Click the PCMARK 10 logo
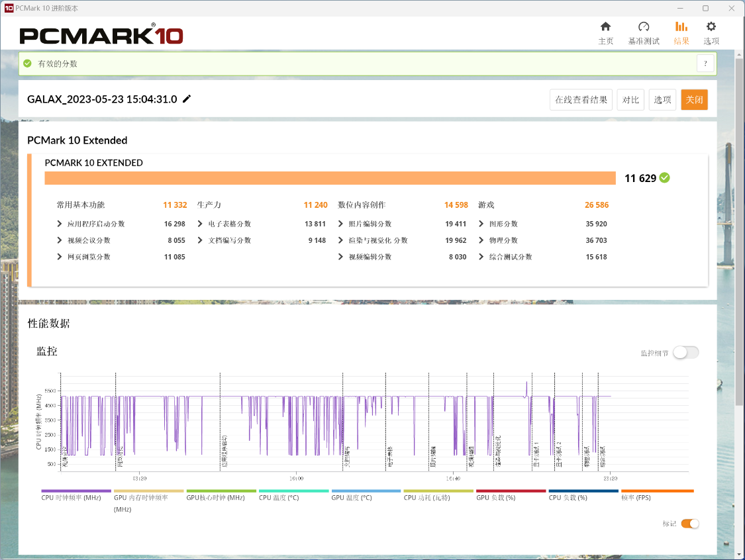 click(x=101, y=34)
